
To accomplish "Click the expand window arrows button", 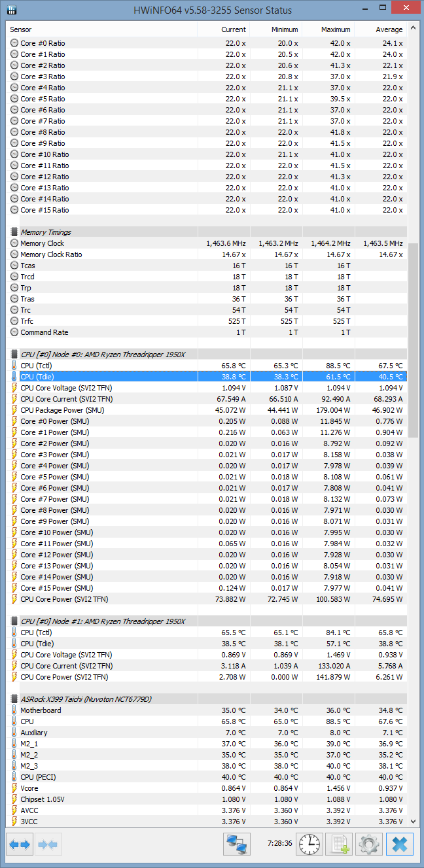I will pos(20,844).
